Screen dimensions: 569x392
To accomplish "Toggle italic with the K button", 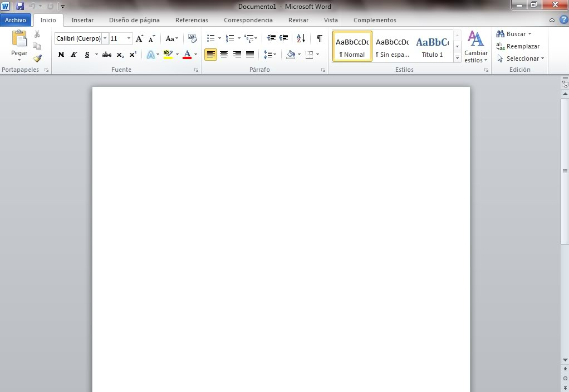I will [x=74, y=55].
